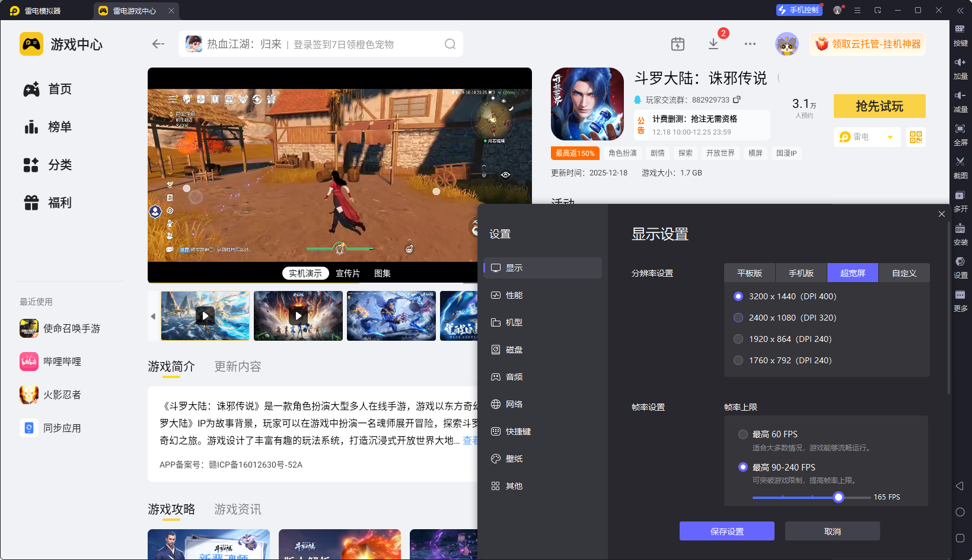Open the 更多 more tools icon

[x=960, y=300]
